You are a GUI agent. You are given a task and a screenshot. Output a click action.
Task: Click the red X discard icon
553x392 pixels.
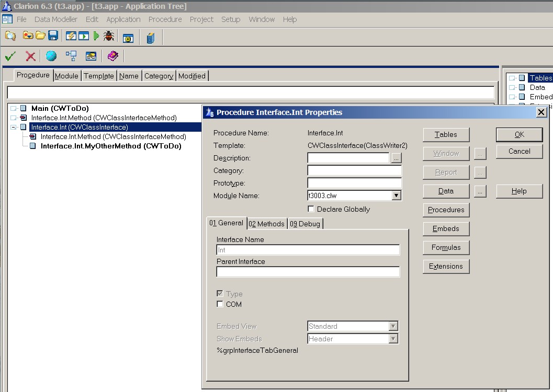[30, 56]
